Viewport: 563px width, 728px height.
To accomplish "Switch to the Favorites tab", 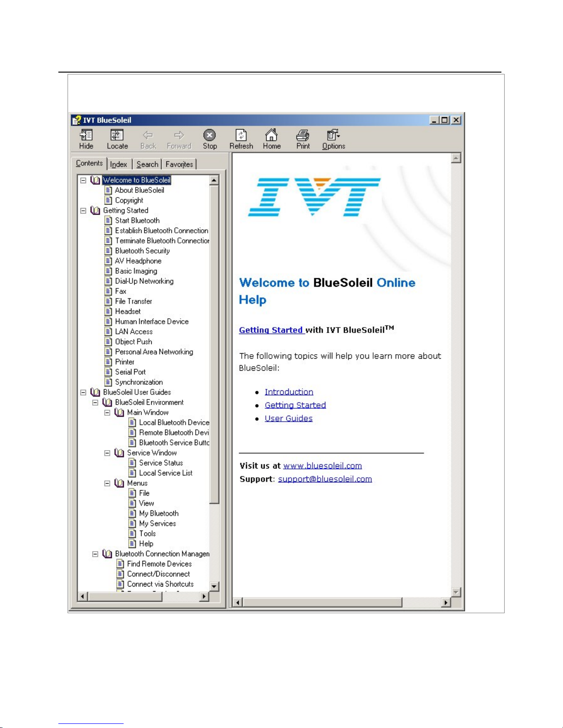I will click(x=179, y=164).
